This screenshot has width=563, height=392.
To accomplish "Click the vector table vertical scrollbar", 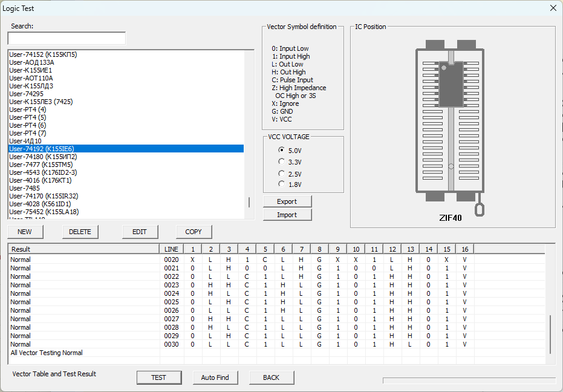I will pyautogui.click(x=550, y=334).
